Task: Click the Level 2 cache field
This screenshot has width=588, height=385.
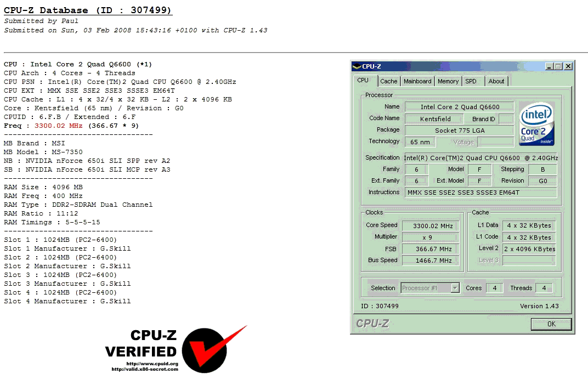Action: point(529,249)
